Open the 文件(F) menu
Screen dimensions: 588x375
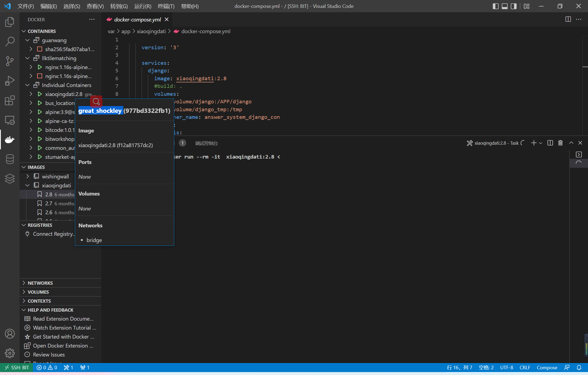(x=26, y=6)
